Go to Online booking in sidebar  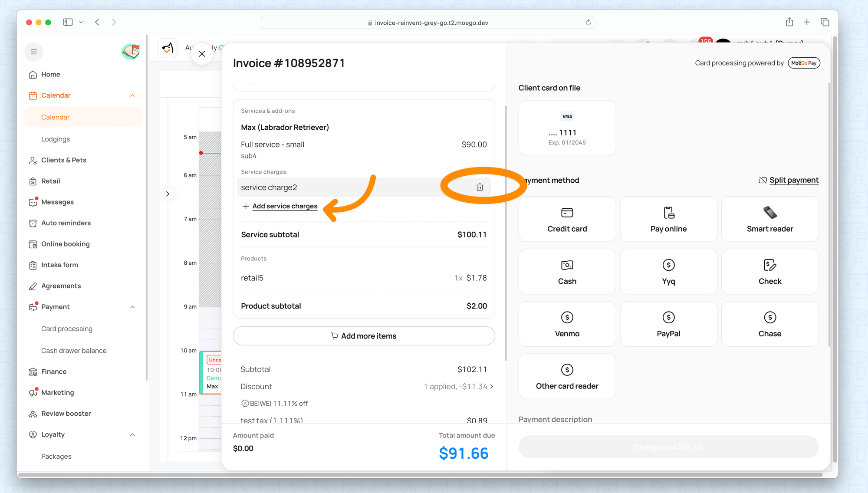[x=65, y=244]
